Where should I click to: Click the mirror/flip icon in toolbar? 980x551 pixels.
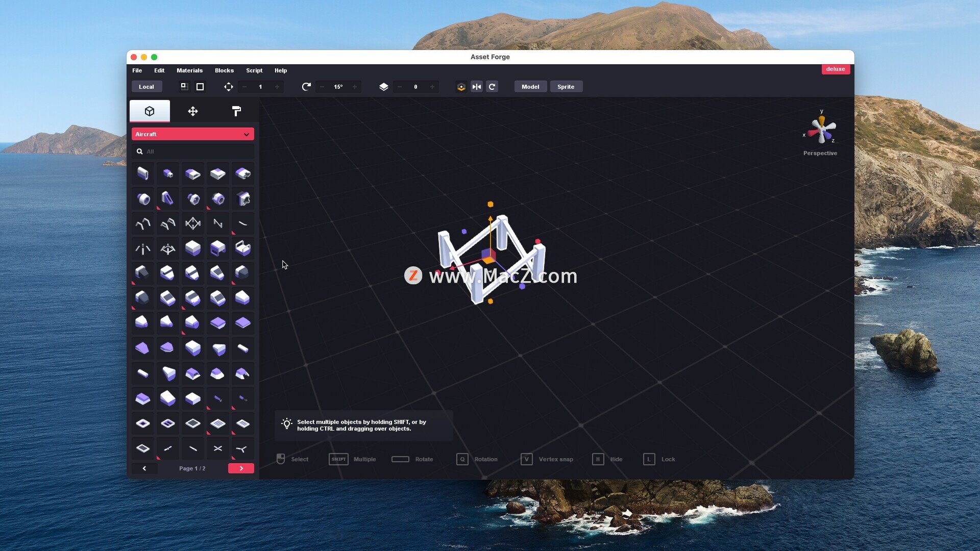[x=477, y=87]
